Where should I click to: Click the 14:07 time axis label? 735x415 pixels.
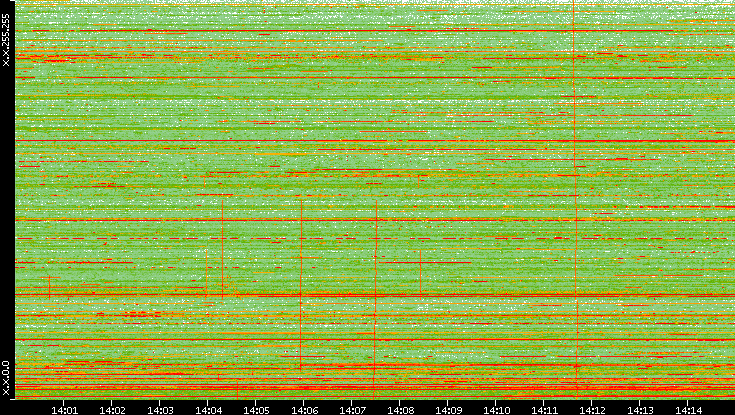[352, 410]
